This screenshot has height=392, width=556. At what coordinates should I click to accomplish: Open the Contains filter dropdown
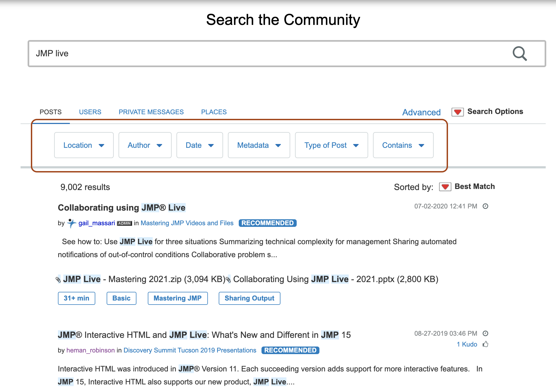pos(403,145)
